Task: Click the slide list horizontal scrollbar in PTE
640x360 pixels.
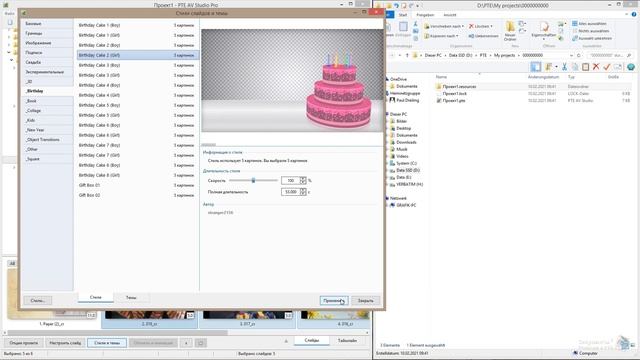Action: [x=118, y=333]
